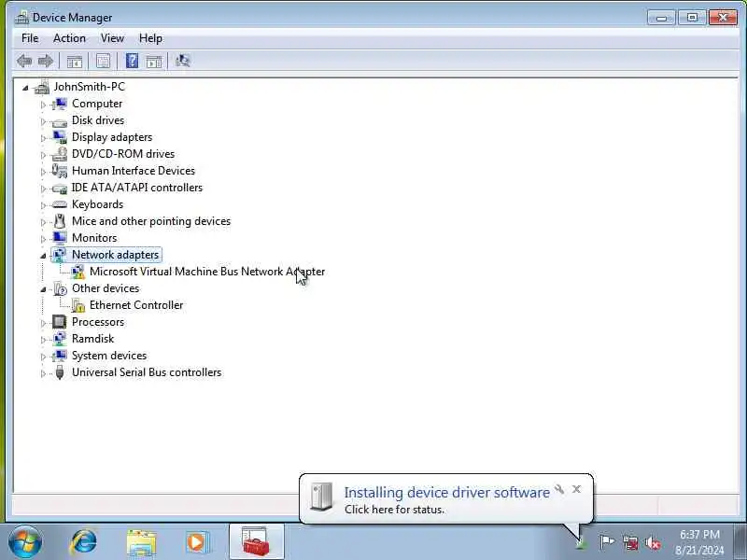
Task: Click the Monitors category icon
Action: pyautogui.click(x=60, y=238)
